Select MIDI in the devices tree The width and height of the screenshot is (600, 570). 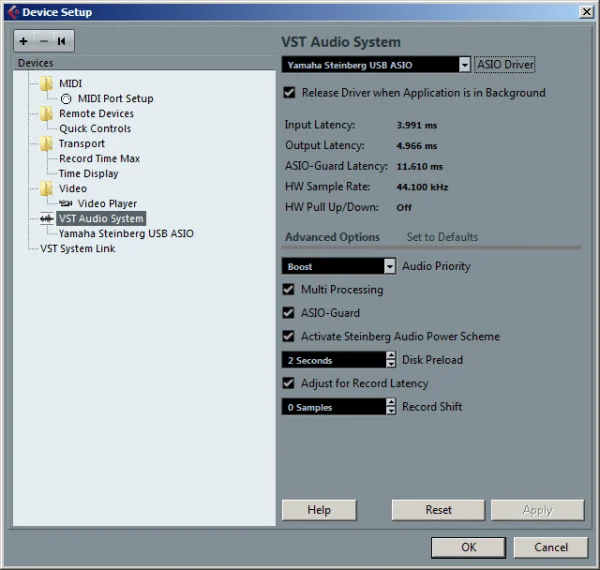click(70, 83)
